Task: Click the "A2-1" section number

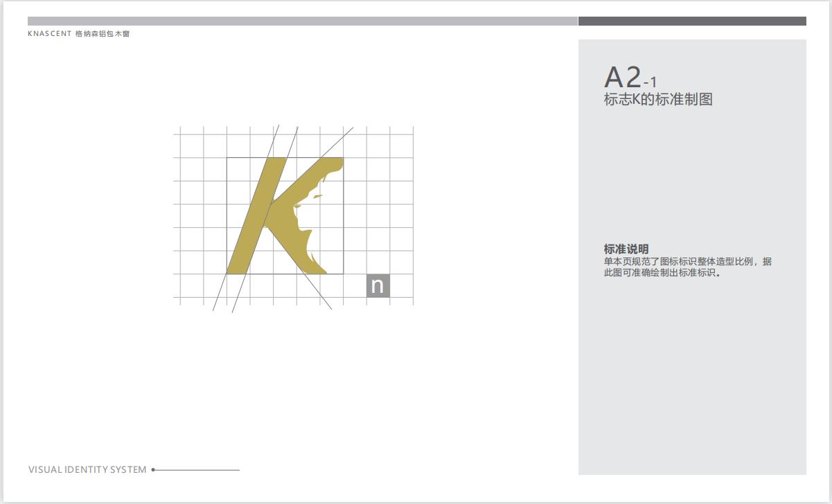Action: (630, 77)
